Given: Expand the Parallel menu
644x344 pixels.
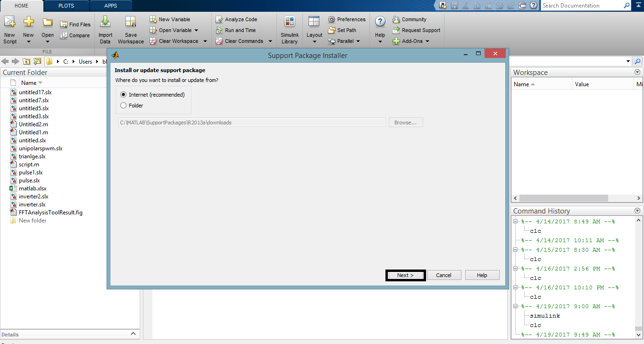Looking at the screenshot, I should click(357, 41).
